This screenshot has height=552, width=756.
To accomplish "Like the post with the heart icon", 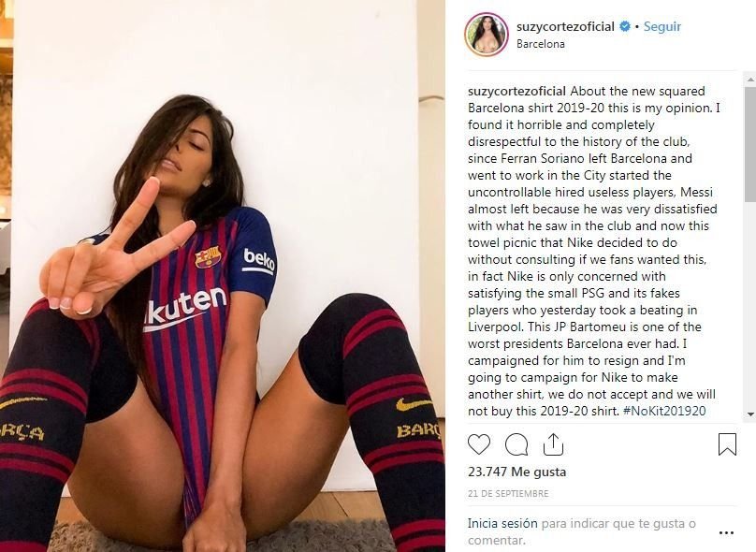I will point(479,444).
